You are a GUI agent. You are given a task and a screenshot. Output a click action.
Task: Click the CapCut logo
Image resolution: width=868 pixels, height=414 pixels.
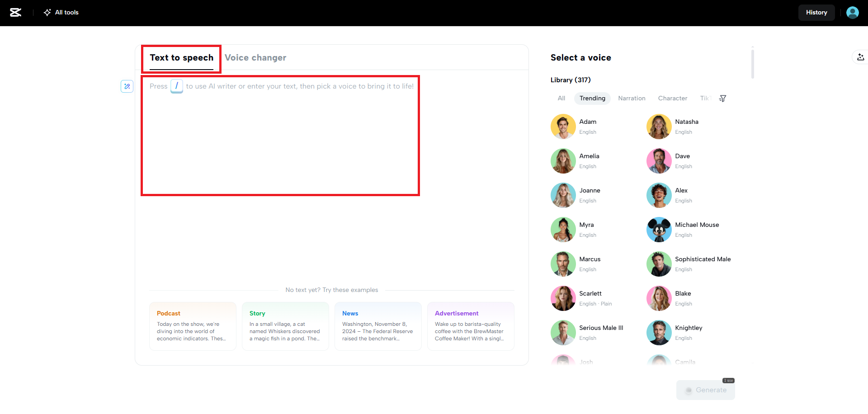point(15,12)
